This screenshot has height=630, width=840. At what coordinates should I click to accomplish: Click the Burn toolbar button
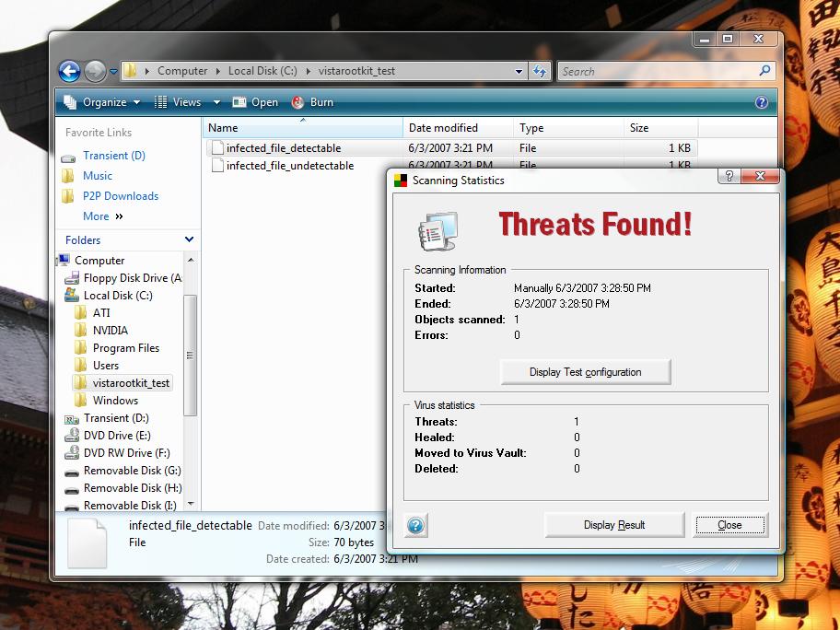click(313, 102)
